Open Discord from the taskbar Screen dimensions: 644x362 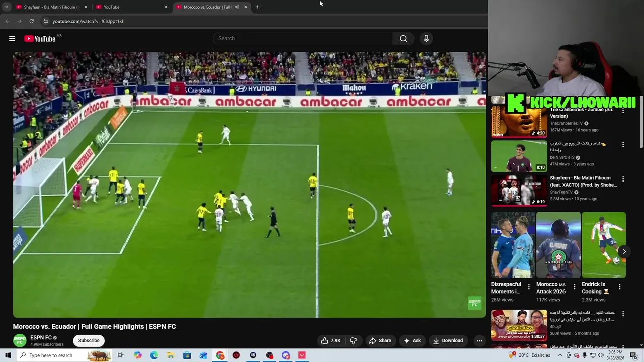point(286,355)
